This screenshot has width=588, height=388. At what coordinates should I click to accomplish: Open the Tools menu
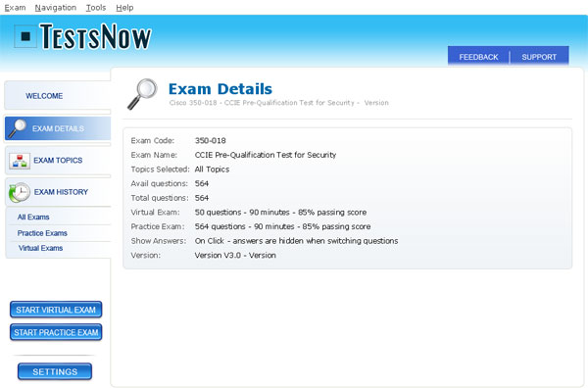96,8
